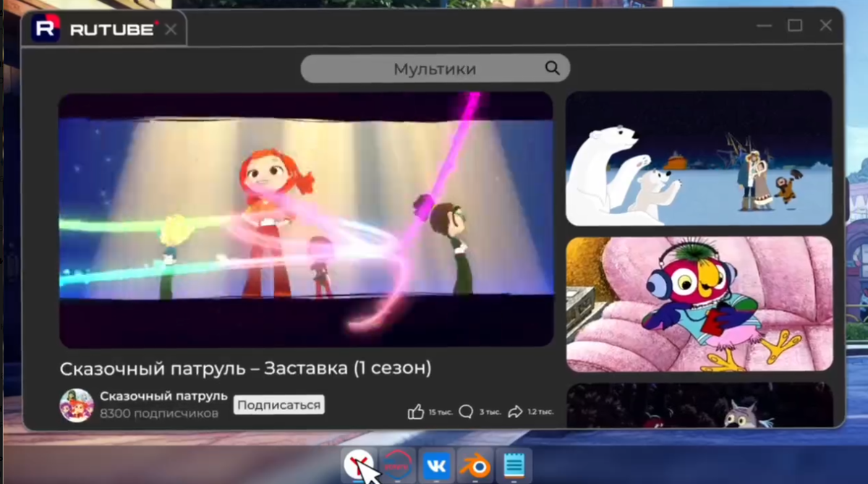
Task: Open the parrot Кеша cartoon thumbnail
Action: [699, 304]
